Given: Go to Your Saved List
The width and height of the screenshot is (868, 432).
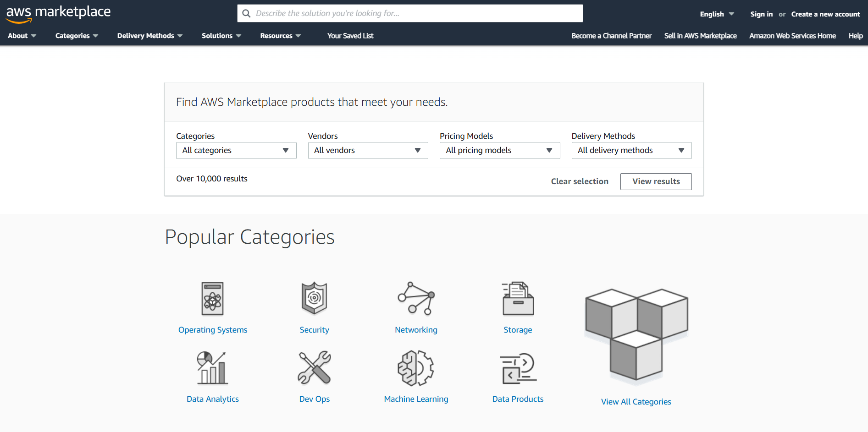Looking at the screenshot, I should (350, 36).
